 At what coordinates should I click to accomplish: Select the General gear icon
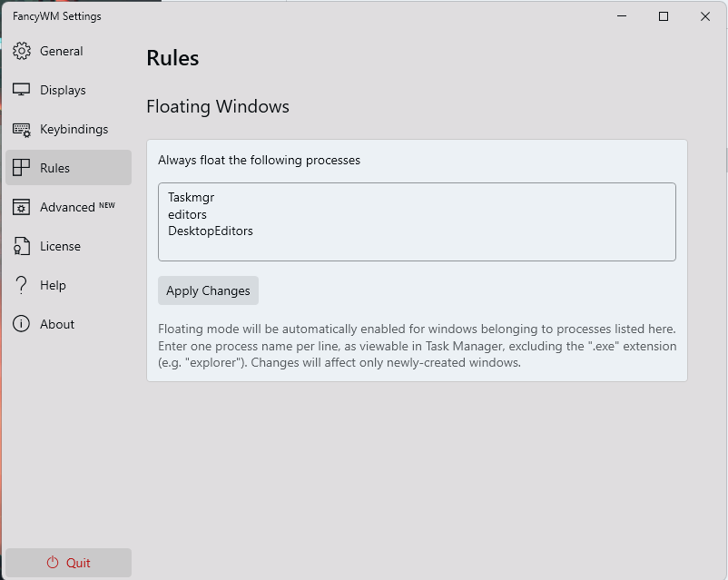pos(23,52)
